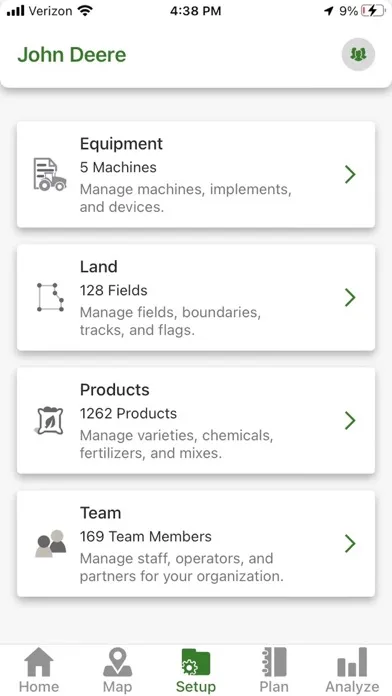The width and height of the screenshot is (392, 696).
Task: Select the Home house icon
Action: point(39,662)
